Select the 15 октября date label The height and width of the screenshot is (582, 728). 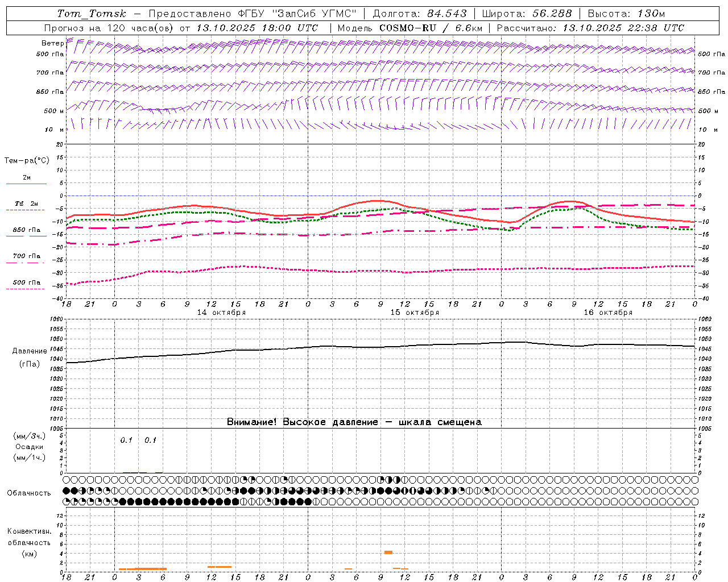tap(415, 313)
